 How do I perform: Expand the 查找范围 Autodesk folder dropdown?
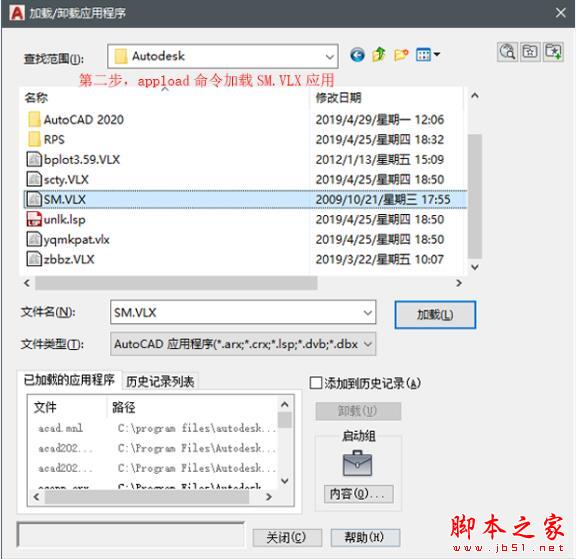[x=329, y=57]
